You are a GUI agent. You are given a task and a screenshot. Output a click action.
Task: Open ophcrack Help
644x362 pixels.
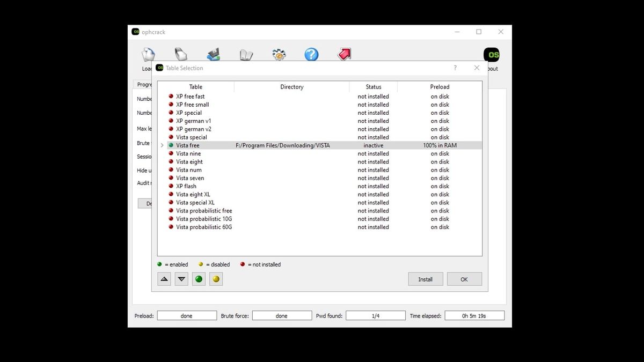coord(311,54)
